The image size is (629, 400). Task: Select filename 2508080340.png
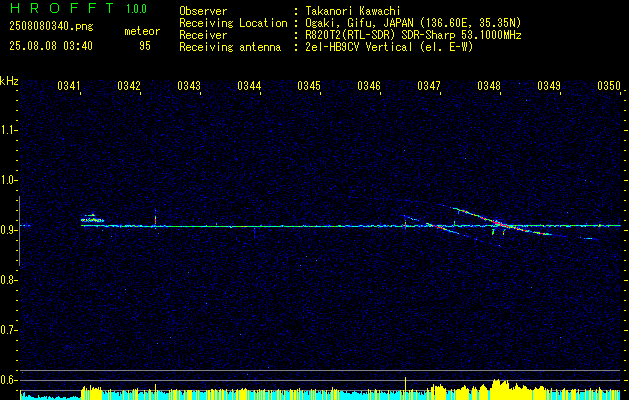[x=51, y=27]
